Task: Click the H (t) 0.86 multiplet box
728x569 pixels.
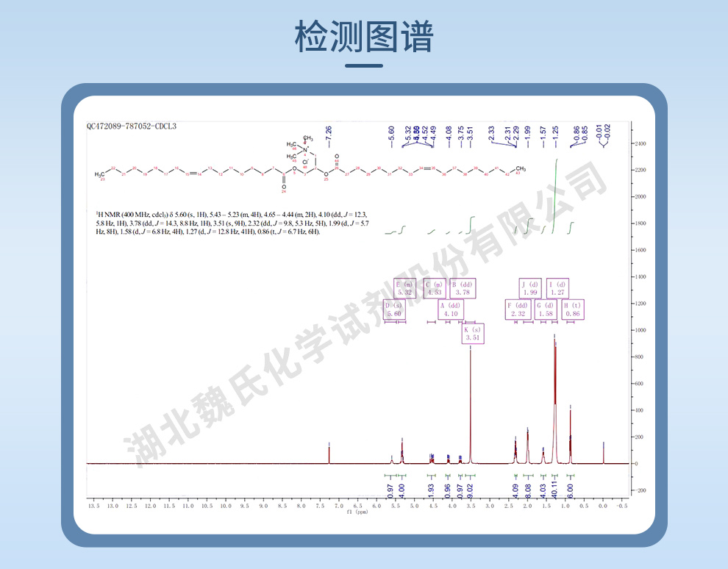Action: pos(573,309)
